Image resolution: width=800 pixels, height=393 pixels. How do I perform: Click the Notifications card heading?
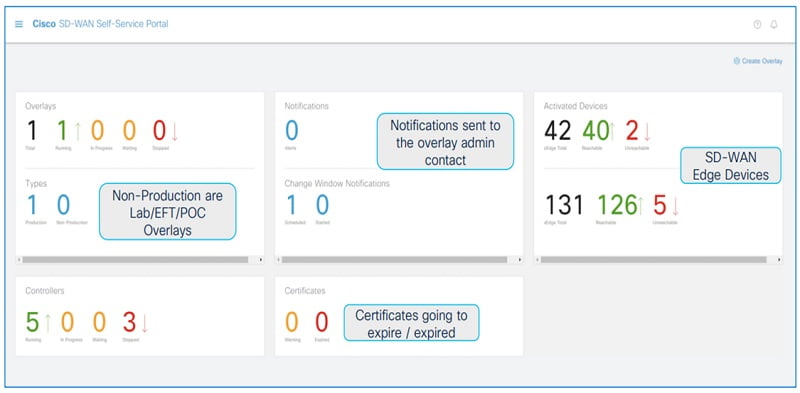[x=307, y=106]
